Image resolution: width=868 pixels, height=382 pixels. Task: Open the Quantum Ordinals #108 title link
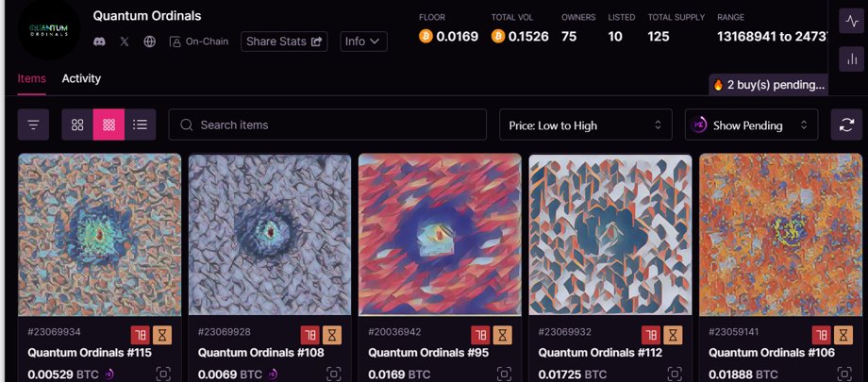point(261,353)
